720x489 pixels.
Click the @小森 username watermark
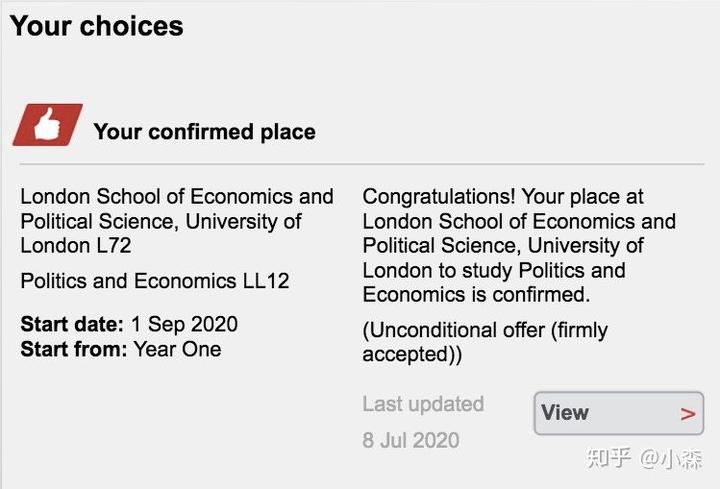[x=672, y=458]
